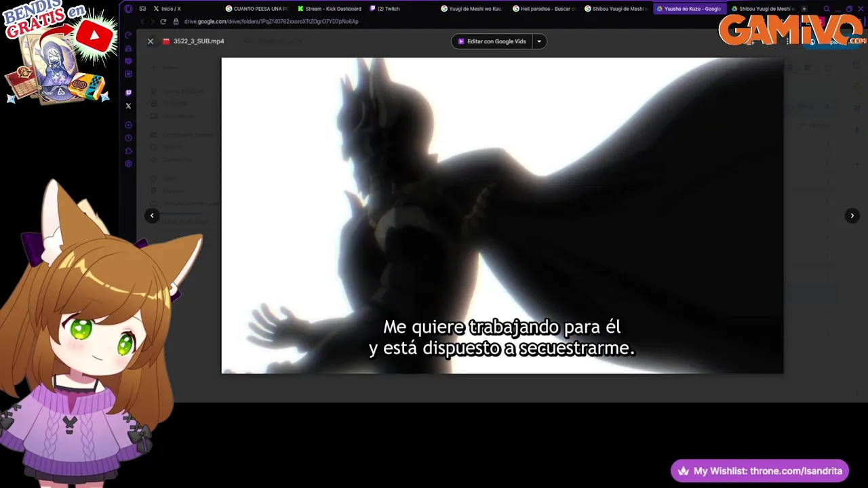Image resolution: width=868 pixels, height=488 pixels.
Task: Click the browser back arrow
Action: [x=142, y=22]
